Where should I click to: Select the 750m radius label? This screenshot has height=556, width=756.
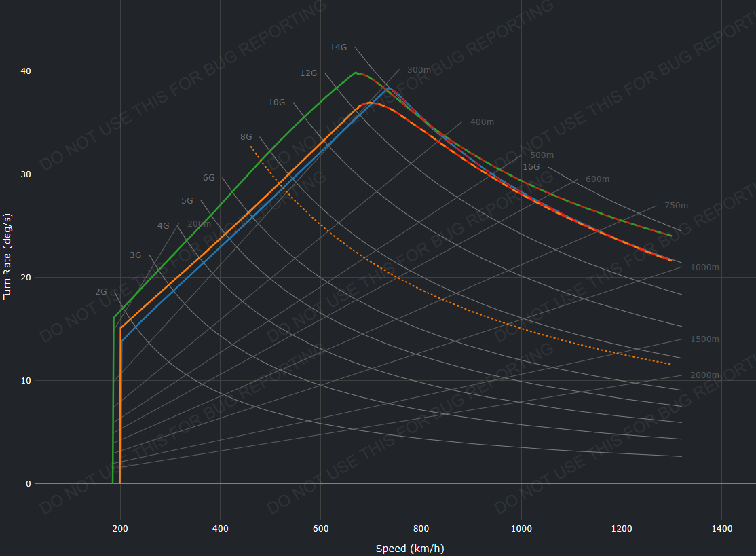(676, 206)
